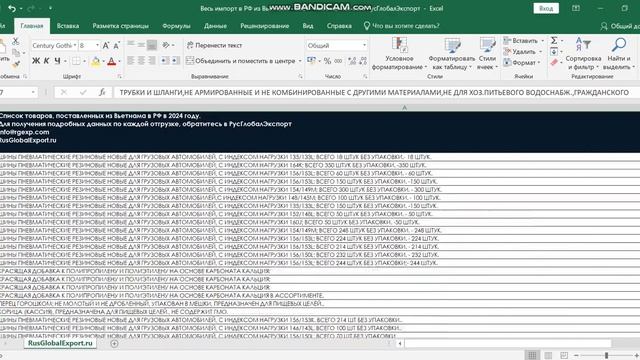Click the text orientation icon
The width and height of the screenshot is (640, 360).
[166, 45]
